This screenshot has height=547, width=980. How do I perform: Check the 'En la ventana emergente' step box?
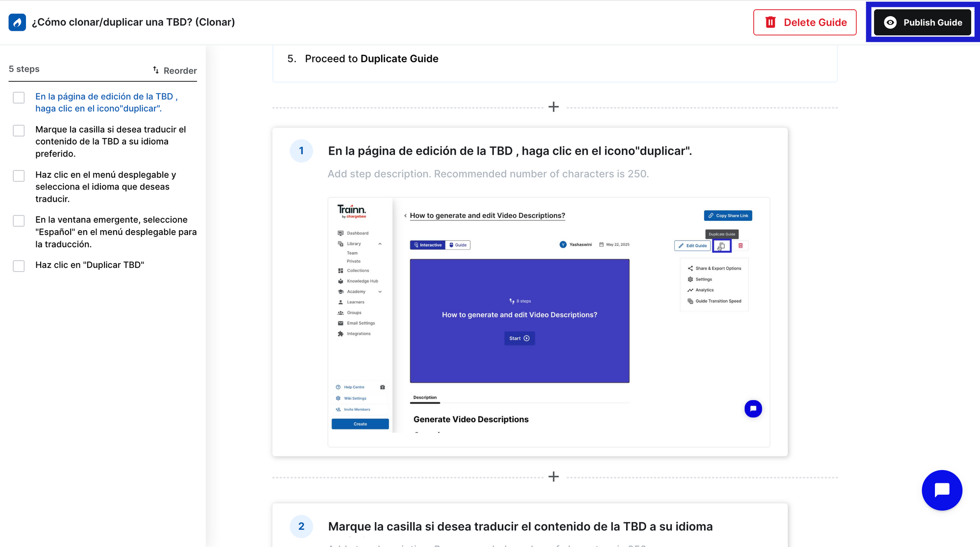tap(19, 221)
